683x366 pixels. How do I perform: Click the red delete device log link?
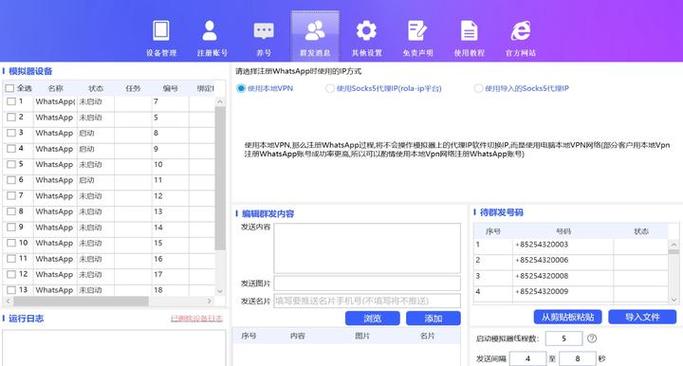[196, 319]
